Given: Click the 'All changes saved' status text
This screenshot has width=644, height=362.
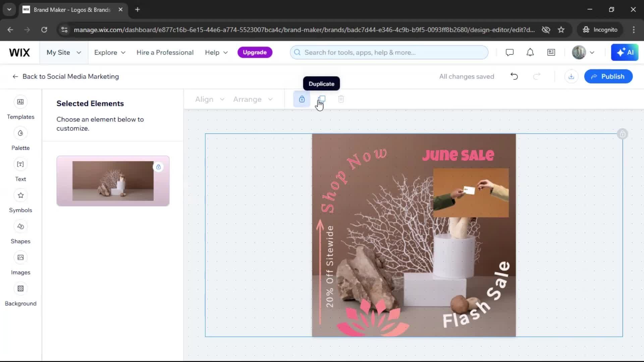Looking at the screenshot, I should point(467,76).
